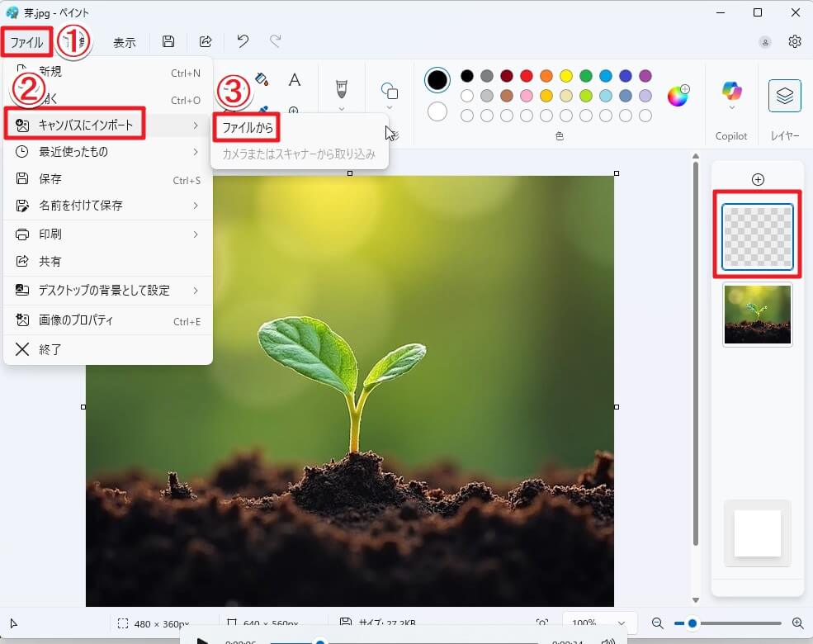Expand 最近使ったもの submenu
The width and height of the screenshot is (813, 644).
(108, 152)
